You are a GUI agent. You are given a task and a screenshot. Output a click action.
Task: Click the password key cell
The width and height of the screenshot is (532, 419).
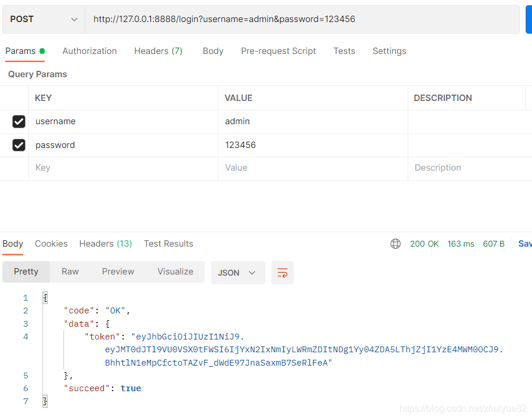click(124, 145)
